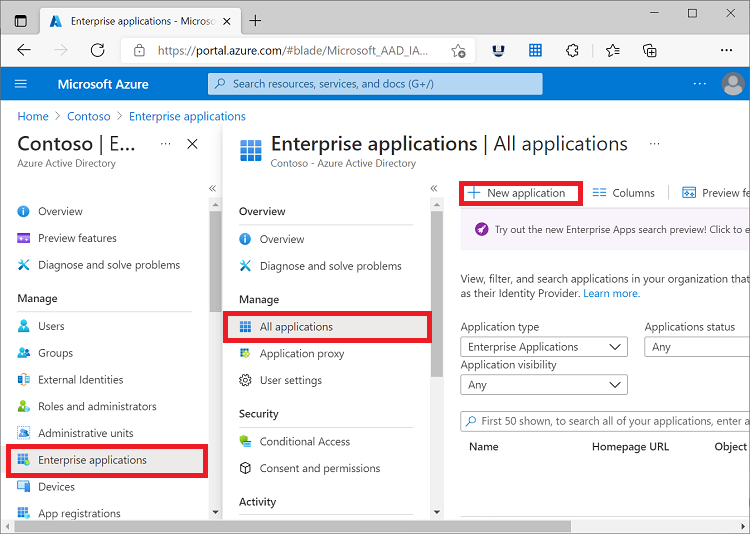Go to Home breadcrumb
This screenshot has height=534, width=750.
click(33, 116)
